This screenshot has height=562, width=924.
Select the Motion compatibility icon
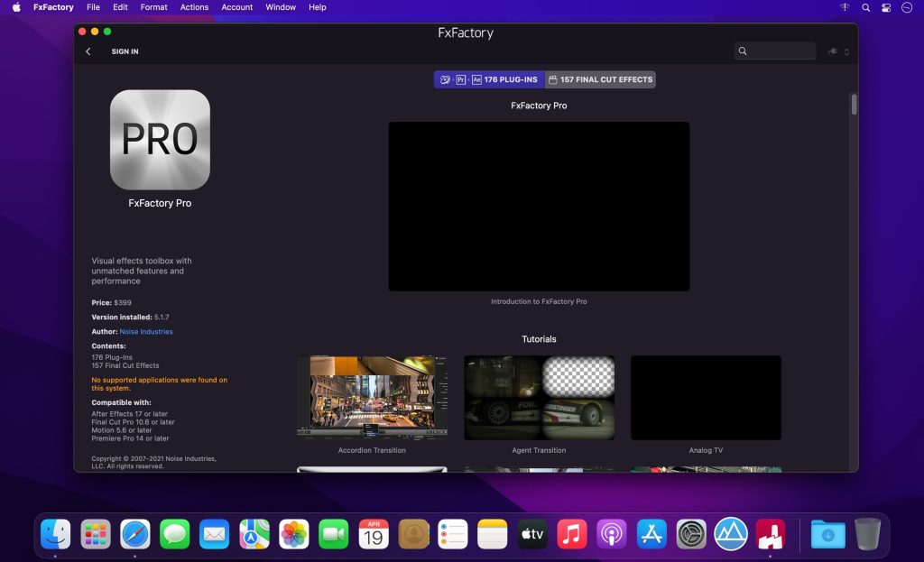[x=444, y=79]
